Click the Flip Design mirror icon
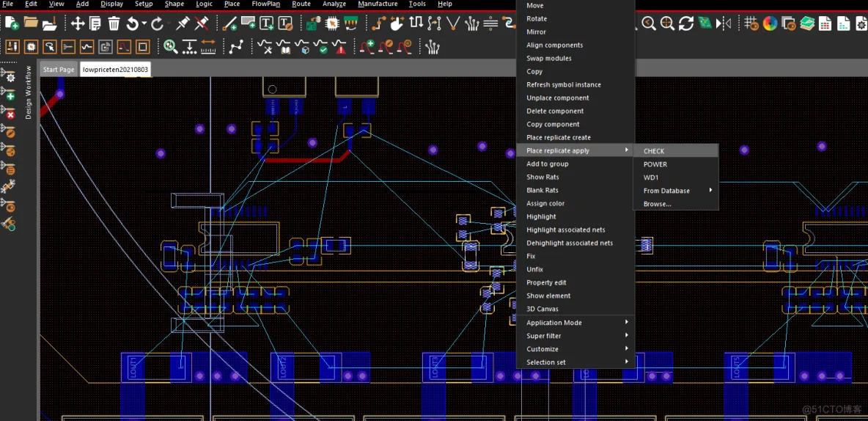 point(724,23)
